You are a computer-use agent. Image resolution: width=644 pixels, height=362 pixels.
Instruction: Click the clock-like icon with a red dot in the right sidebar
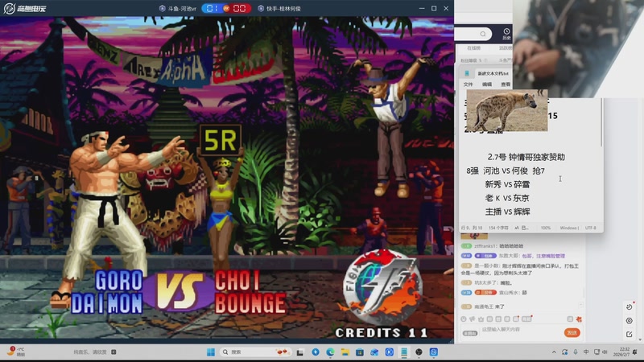click(x=630, y=306)
